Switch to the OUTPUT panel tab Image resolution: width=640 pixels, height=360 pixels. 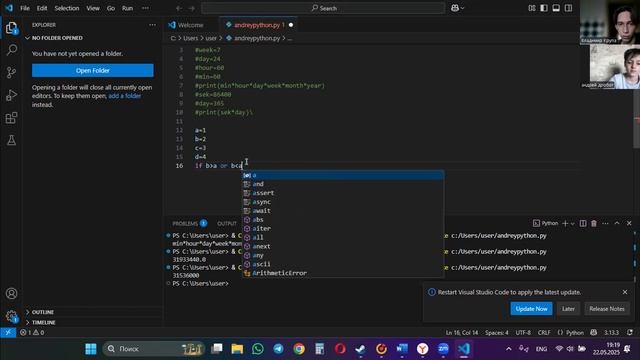227,223
